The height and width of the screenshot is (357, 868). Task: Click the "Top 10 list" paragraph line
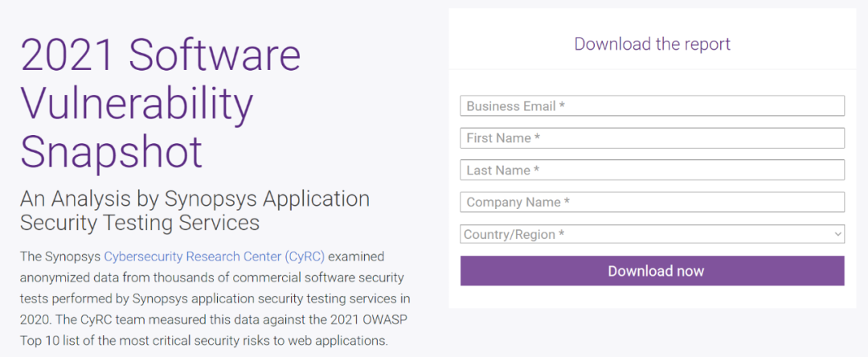pyautogui.click(x=204, y=341)
